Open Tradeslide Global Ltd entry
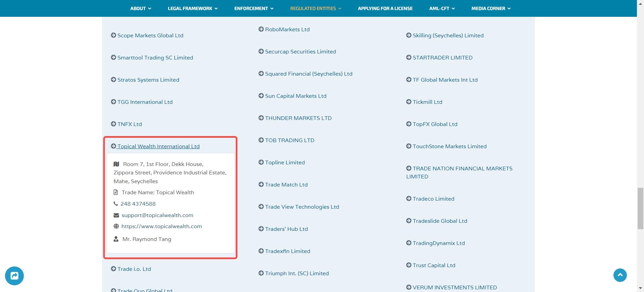Viewport: 644px width, 292px height. coord(437,221)
